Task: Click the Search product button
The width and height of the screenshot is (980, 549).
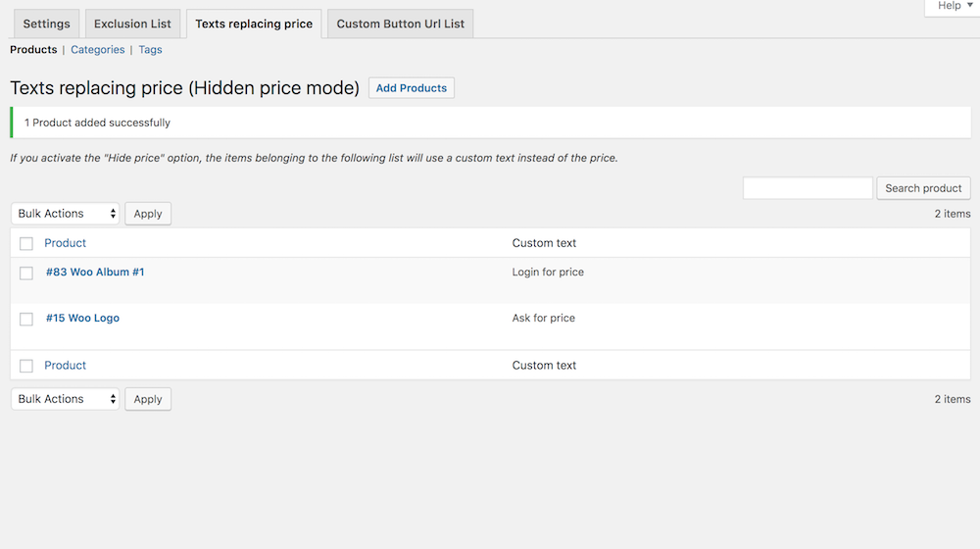Action: pyautogui.click(x=923, y=188)
